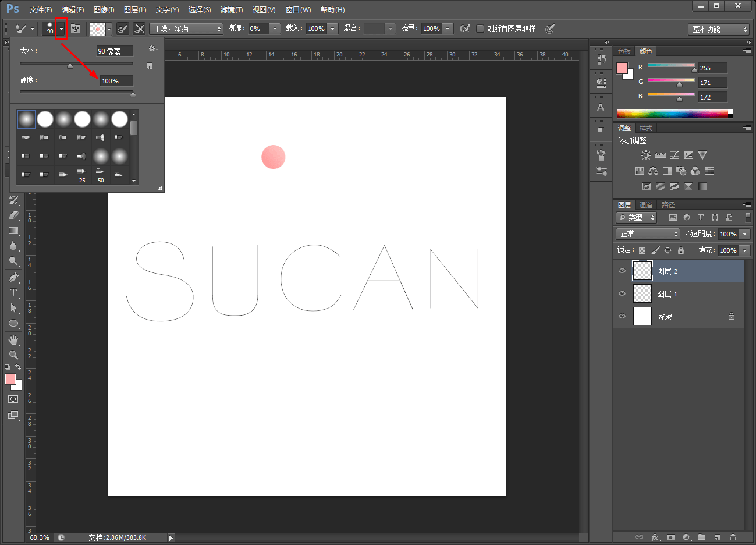The image size is (756, 545).
Task: Lock transparent pixels for the layer
Action: pyautogui.click(x=642, y=250)
